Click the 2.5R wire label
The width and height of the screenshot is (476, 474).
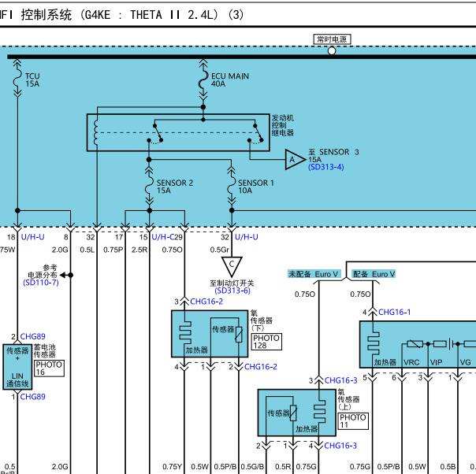[x=139, y=250]
